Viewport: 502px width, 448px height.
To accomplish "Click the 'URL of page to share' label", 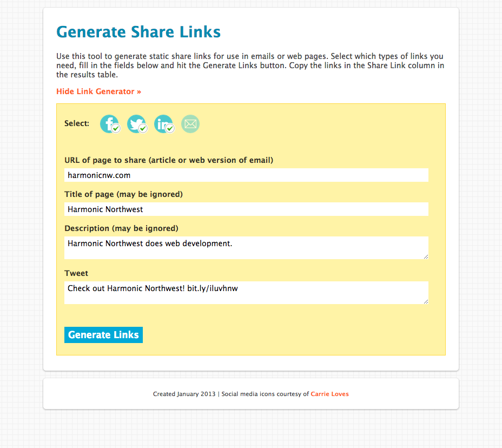I will point(168,160).
